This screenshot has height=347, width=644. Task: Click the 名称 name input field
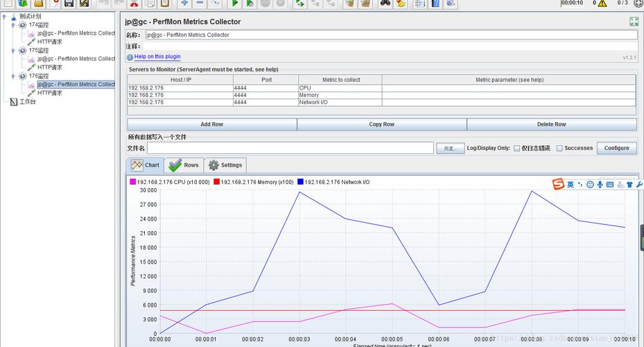click(x=391, y=35)
